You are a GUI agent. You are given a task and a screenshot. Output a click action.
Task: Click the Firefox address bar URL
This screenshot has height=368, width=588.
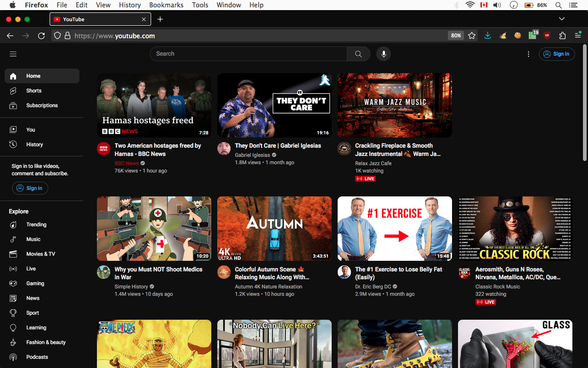[x=115, y=35]
